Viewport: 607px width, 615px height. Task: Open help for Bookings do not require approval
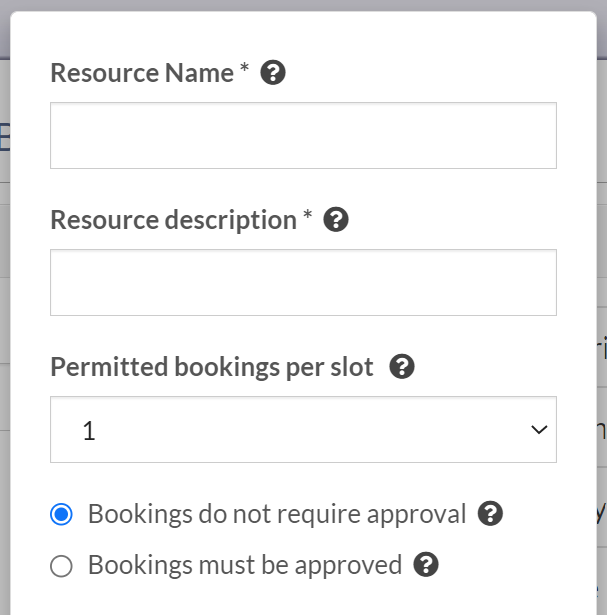[x=490, y=514]
